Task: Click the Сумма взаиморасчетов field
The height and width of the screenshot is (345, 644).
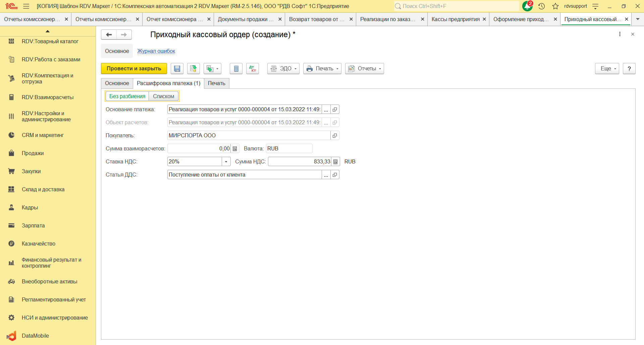Action: point(199,149)
